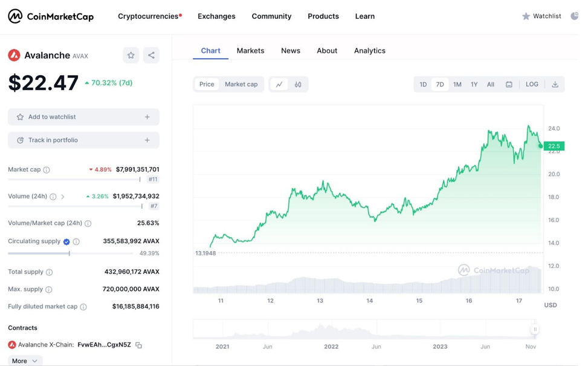Viewport: 588px width, 366px height.
Task: Open the Learn menu
Action: click(365, 16)
